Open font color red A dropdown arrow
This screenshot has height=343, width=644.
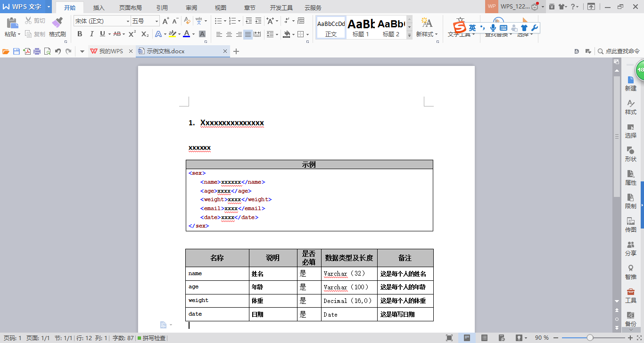193,34
